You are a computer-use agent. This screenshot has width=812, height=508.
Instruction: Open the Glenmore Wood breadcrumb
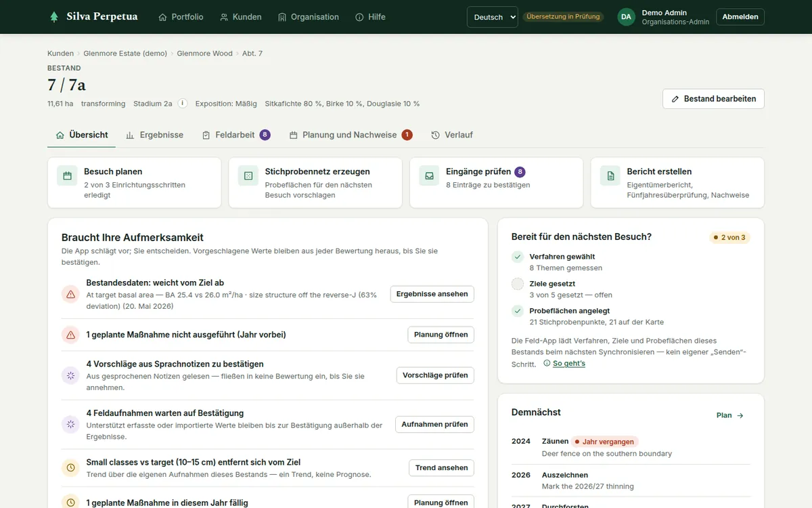204,54
